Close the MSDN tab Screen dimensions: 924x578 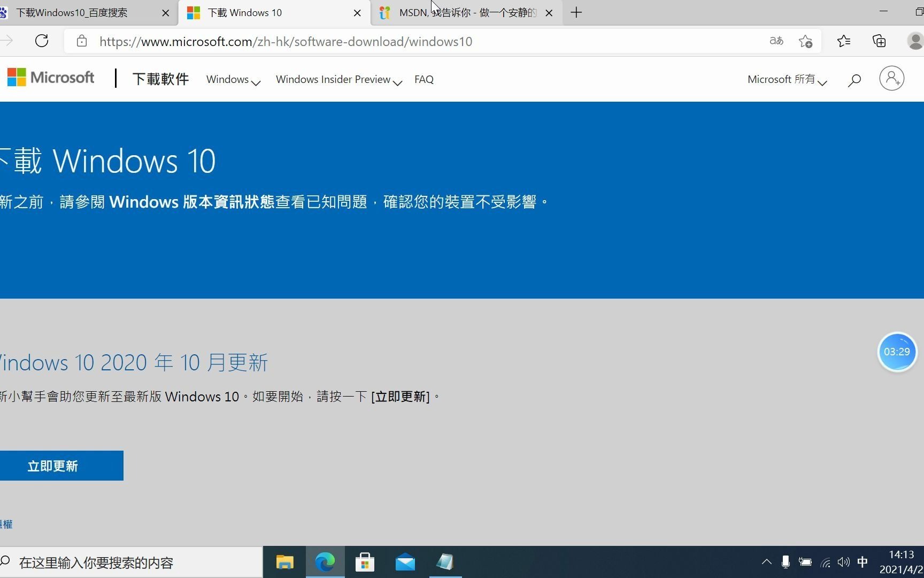pyautogui.click(x=549, y=13)
